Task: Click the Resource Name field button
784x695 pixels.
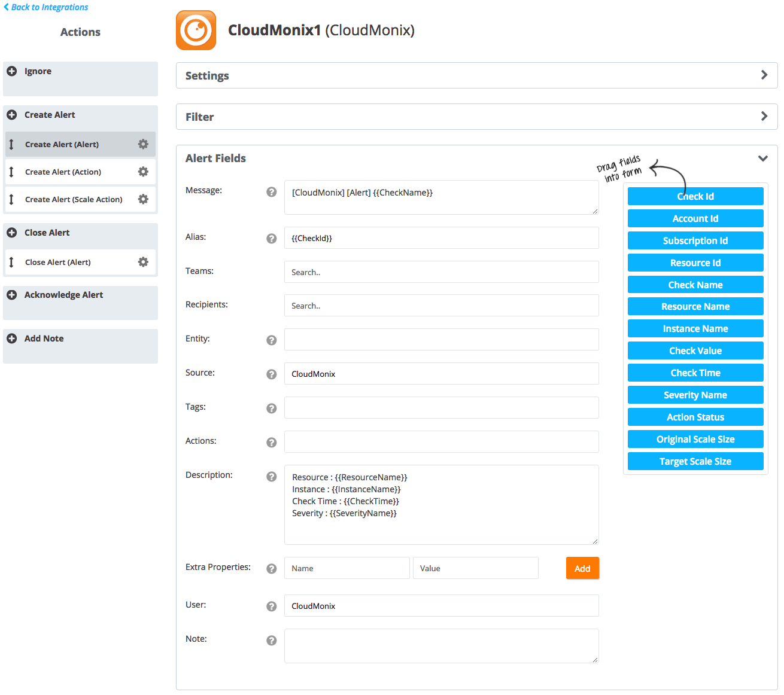Action: tap(695, 306)
